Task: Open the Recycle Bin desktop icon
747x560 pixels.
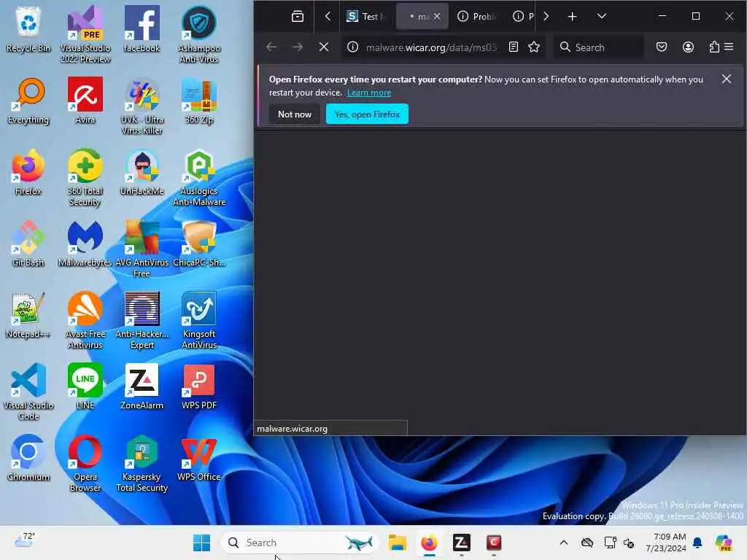Action: coord(28,30)
